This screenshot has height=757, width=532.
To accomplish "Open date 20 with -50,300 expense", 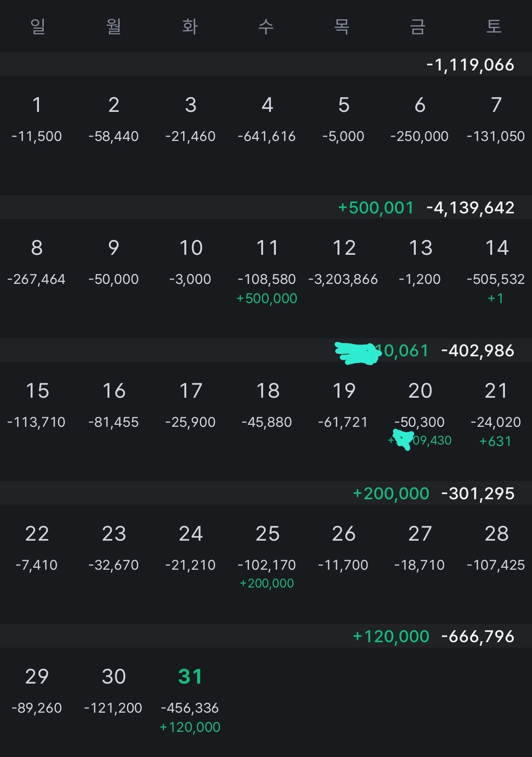I will click(420, 391).
